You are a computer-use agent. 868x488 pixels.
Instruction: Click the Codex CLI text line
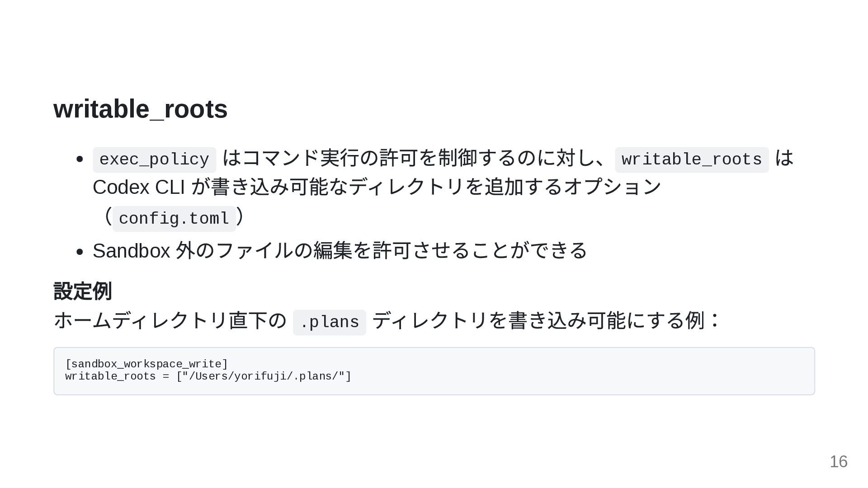click(377, 187)
